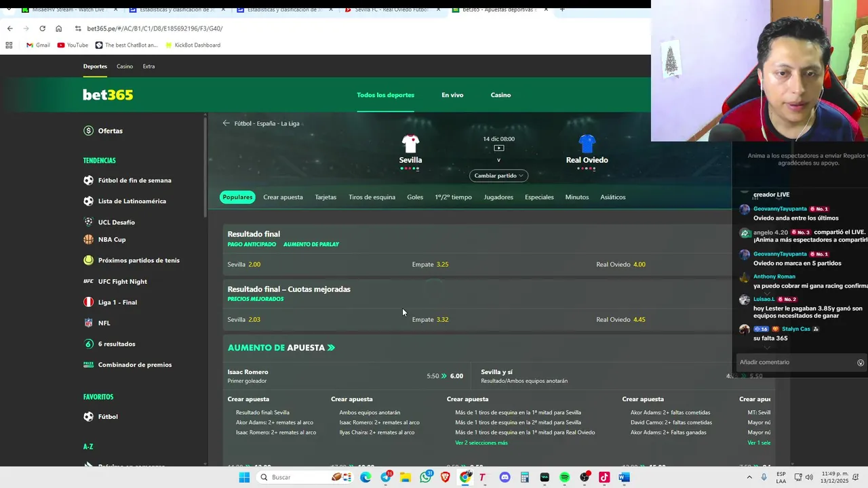Open the Chrome apps grid in bookmarks bar
This screenshot has height=488, width=868.
pos(9,45)
